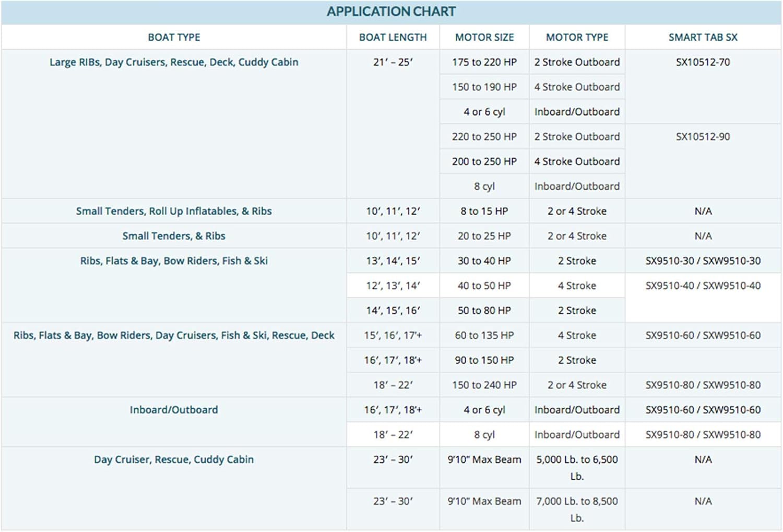The width and height of the screenshot is (783, 532).
Task: Open Ribs, Flats & Bay, Bow Riders, Fish & Ski
Action: 174,261
